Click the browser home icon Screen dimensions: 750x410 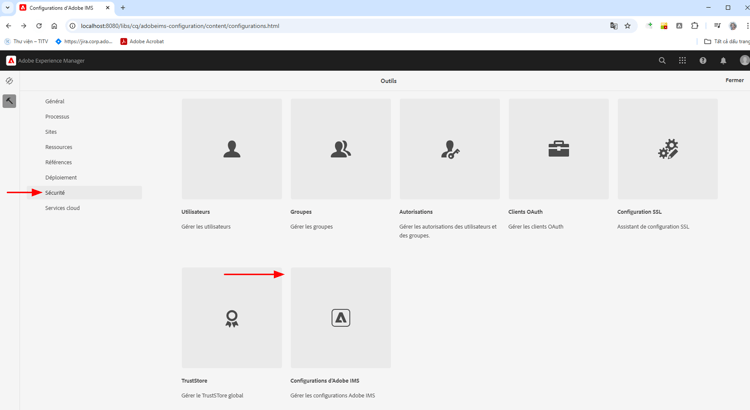(54, 26)
